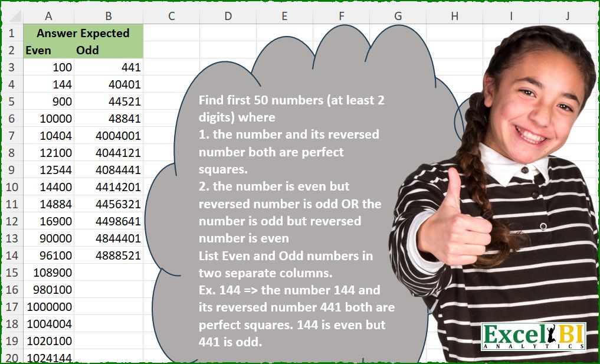This screenshot has height=364, width=600.
Task: Select cell containing 100
Action: click(x=48, y=67)
